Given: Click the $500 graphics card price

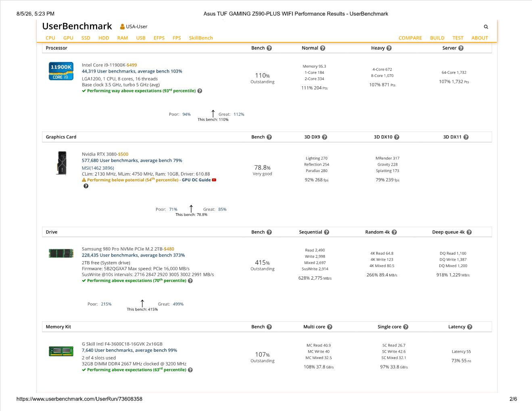Looking at the screenshot, I should pos(123,154).
